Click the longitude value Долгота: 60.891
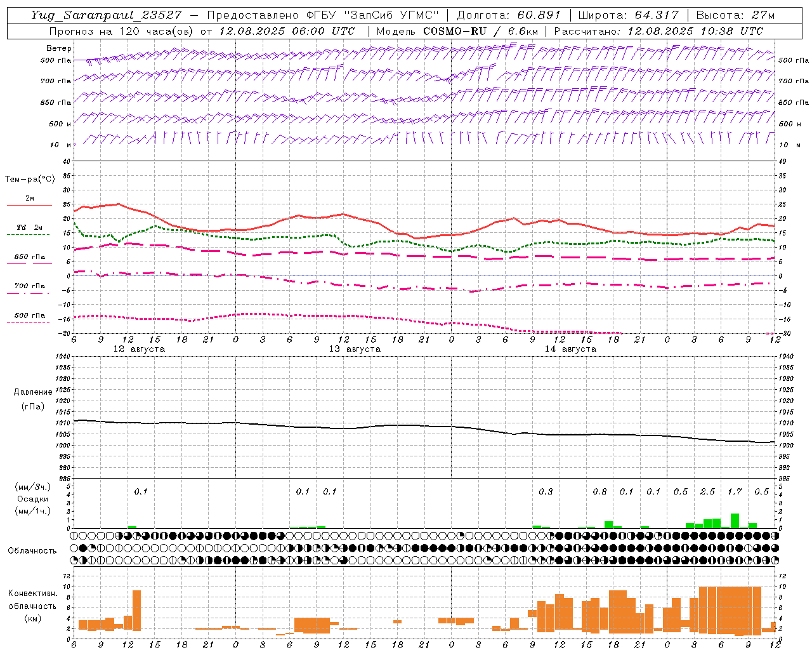This screenshot has height=650, width=812. pos(509,15)
